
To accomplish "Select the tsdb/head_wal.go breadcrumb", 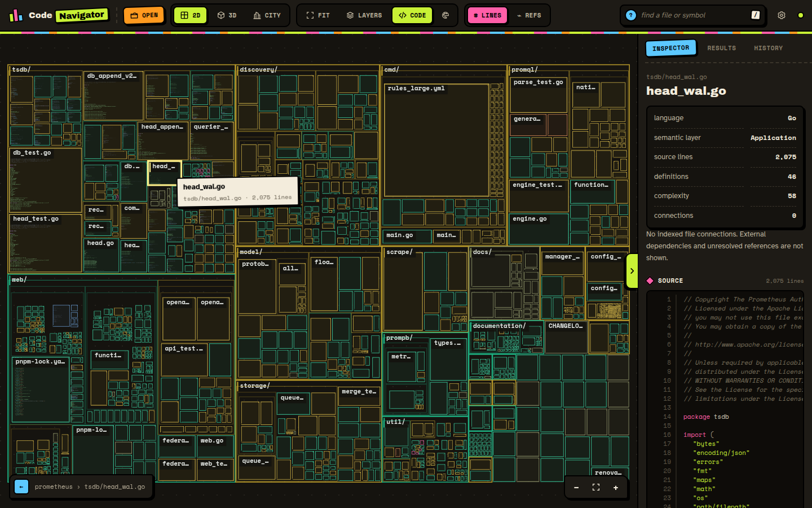I will [x=114, y=487].
